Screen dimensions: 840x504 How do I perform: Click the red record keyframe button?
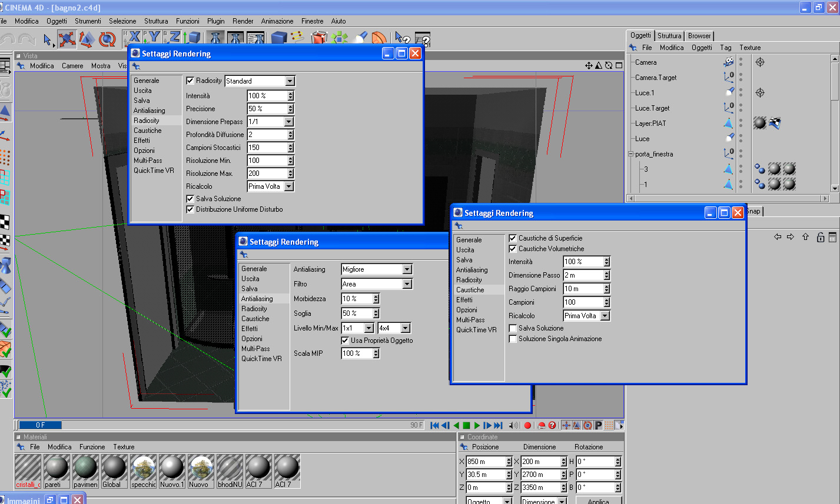click(x=527, y=425)
